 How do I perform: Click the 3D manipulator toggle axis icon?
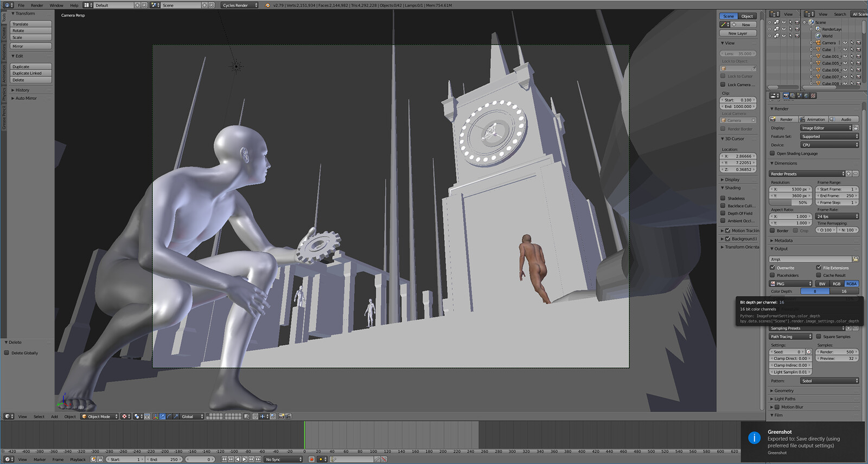(155, 416)
